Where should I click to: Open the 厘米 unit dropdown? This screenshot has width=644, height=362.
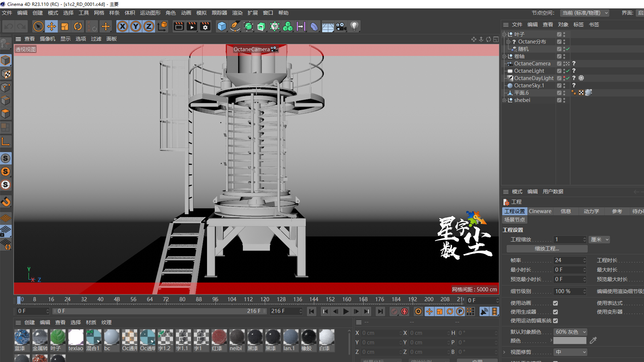point(599,239)
